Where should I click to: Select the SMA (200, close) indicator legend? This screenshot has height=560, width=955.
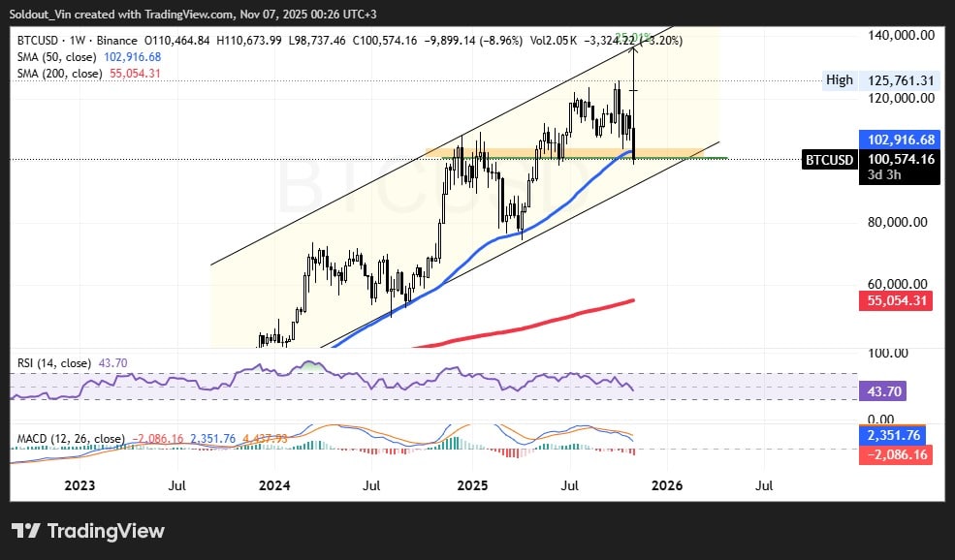pyautogui.click(x=59, y=74)
